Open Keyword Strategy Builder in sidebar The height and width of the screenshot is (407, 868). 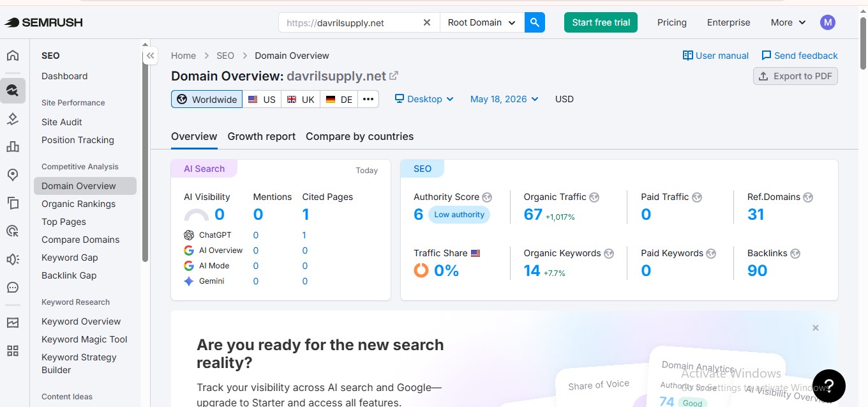tap(79, 364)
